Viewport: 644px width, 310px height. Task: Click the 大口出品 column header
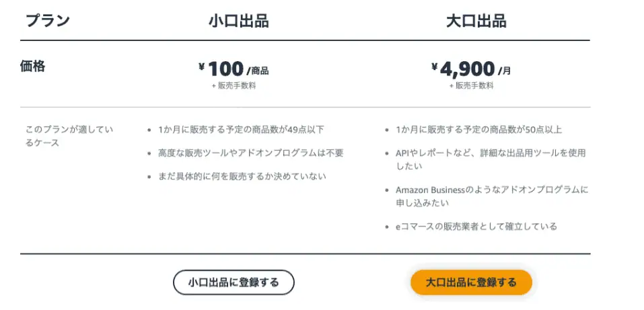[x=476, y=21]
